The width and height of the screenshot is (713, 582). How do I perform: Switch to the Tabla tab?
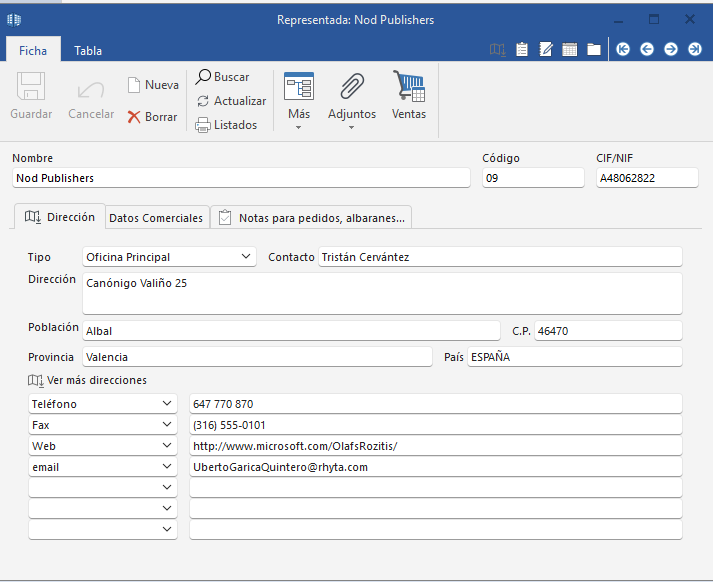click(88, 50)
